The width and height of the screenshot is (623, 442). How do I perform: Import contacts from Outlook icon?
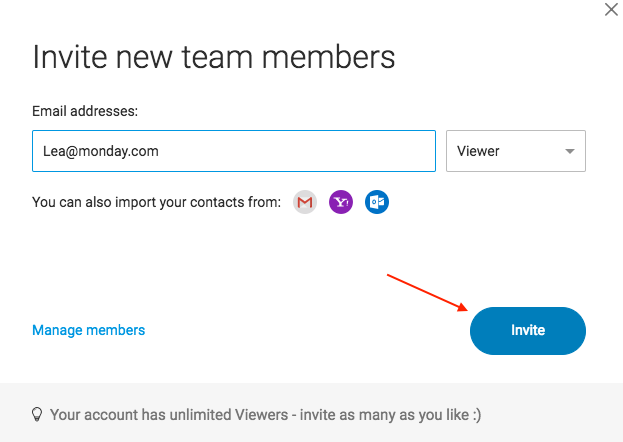coord(377,202)
